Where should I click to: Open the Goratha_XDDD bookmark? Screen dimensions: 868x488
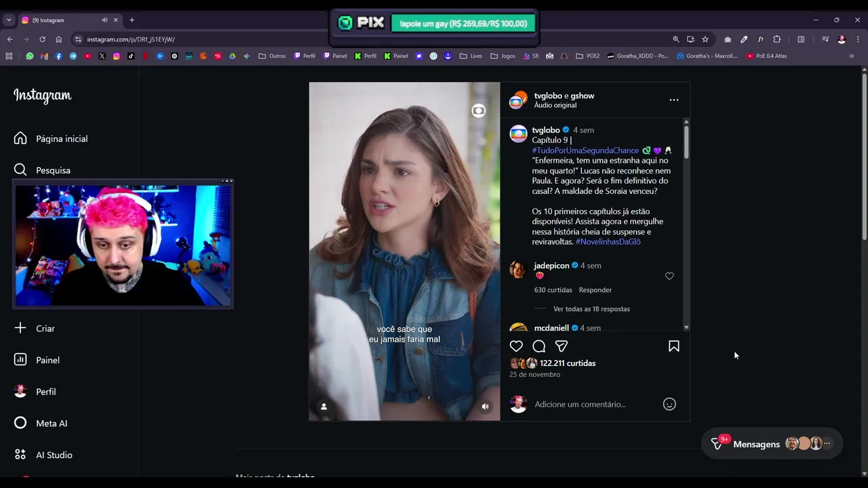tap(638, 56)
